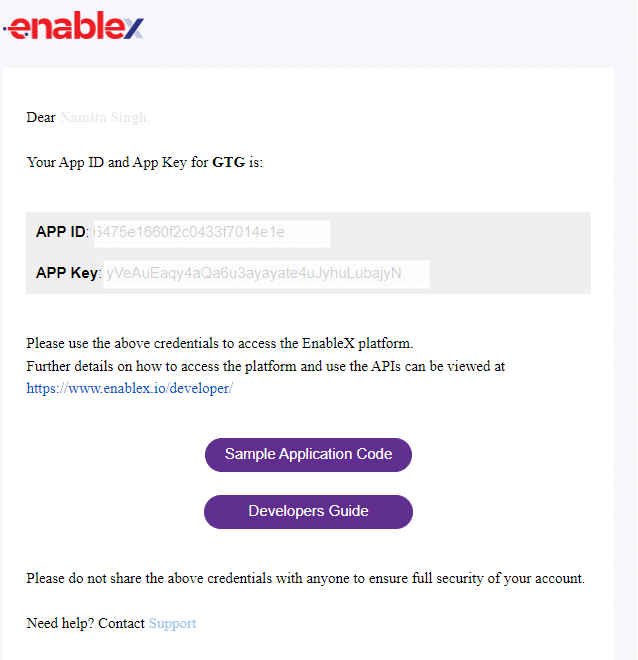Contact Support via the link
Screen dimensions: 638x660
click(x=172, y=623)
